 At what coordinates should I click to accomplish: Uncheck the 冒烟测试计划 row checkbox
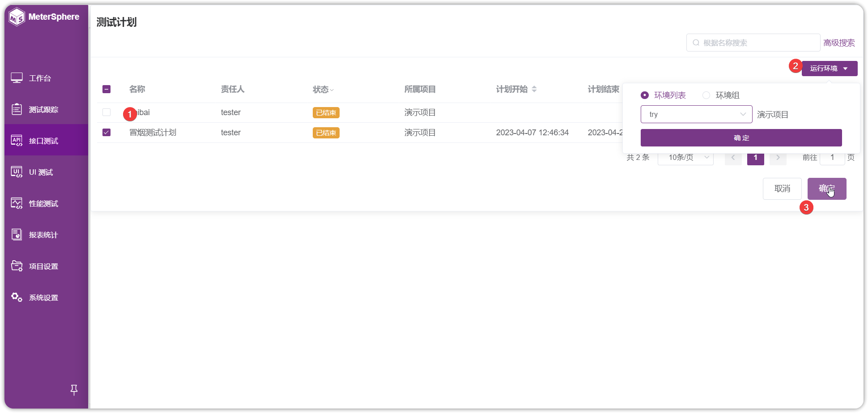pos(106,133)
